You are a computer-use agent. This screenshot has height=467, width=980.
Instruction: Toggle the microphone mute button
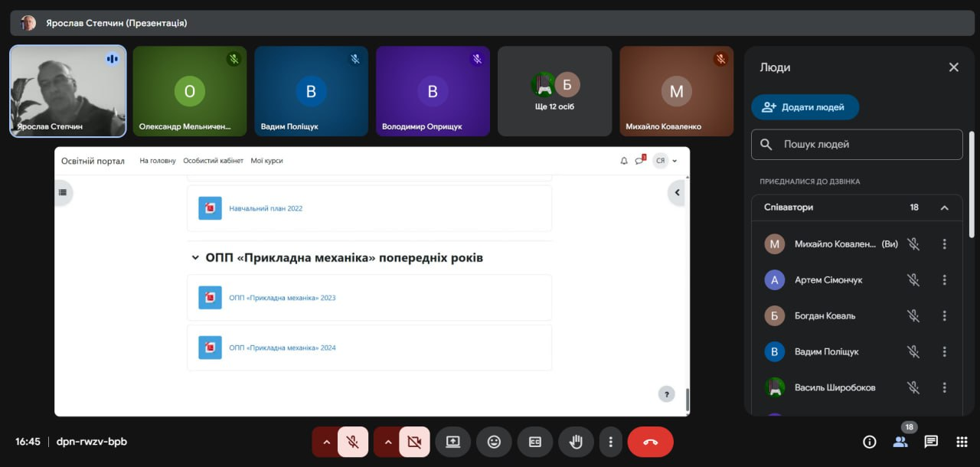[353, 442]
